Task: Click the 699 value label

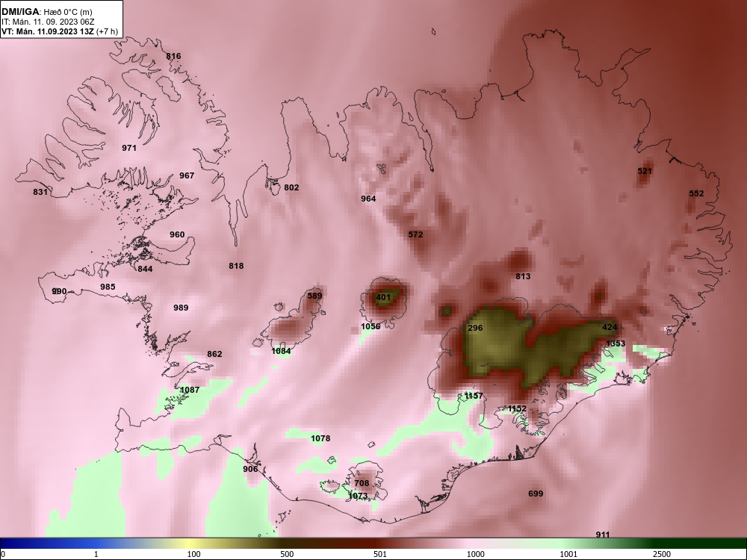Action: (x=536, y=494)
